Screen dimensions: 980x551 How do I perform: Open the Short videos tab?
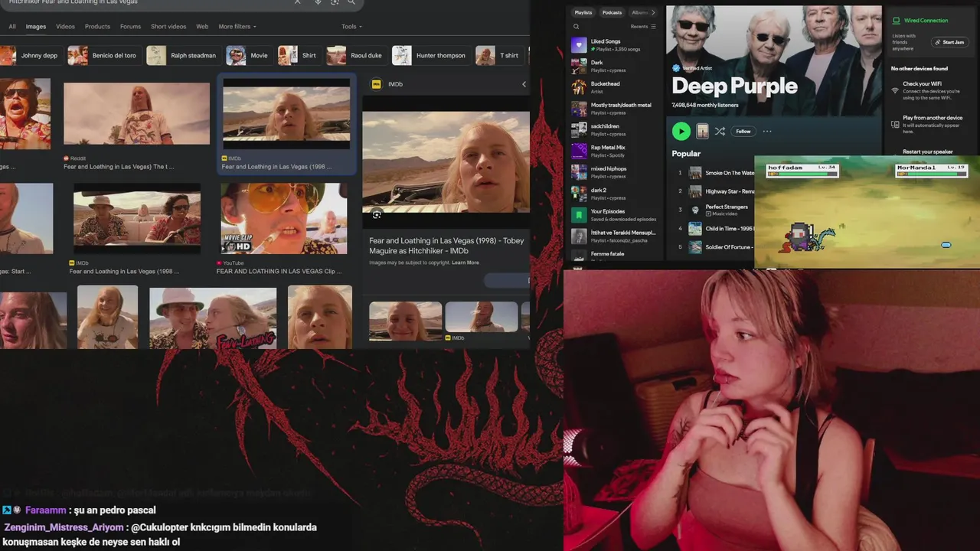[x=168, y=27]
